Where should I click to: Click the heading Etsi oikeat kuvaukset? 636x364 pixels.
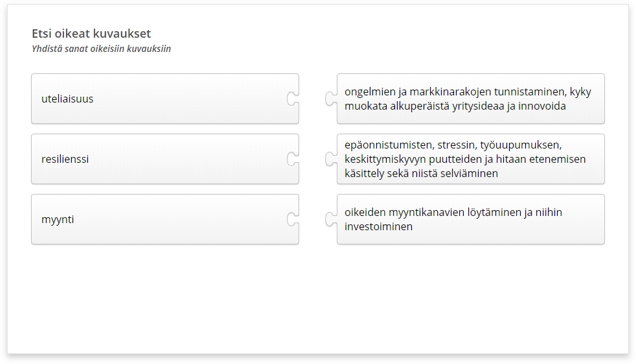pos(91,33)
